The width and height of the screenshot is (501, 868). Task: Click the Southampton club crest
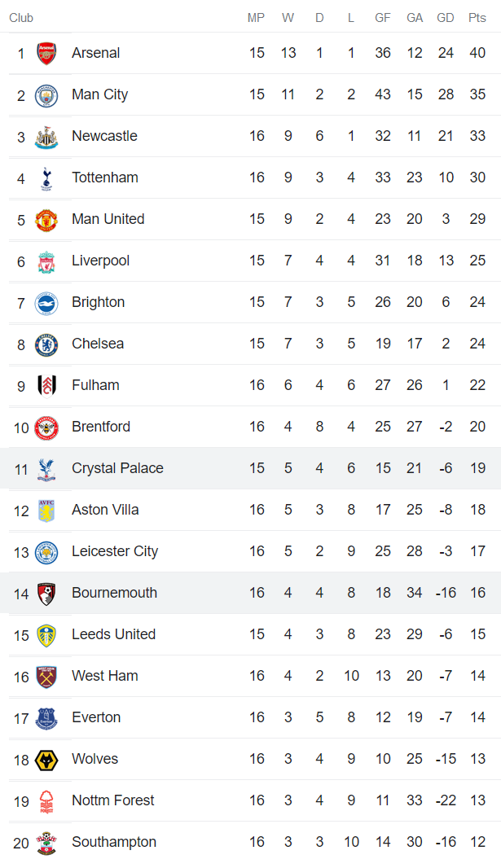pos(46,843)
